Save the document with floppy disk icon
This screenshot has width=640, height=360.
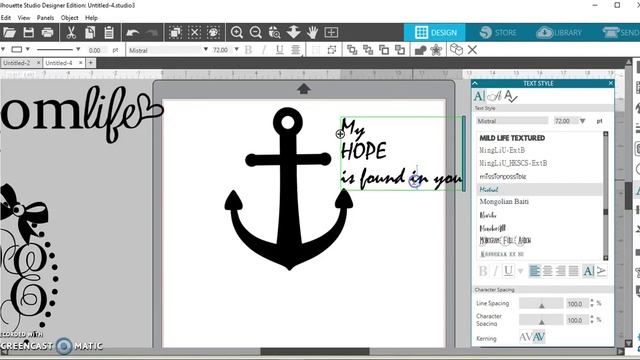29,32
